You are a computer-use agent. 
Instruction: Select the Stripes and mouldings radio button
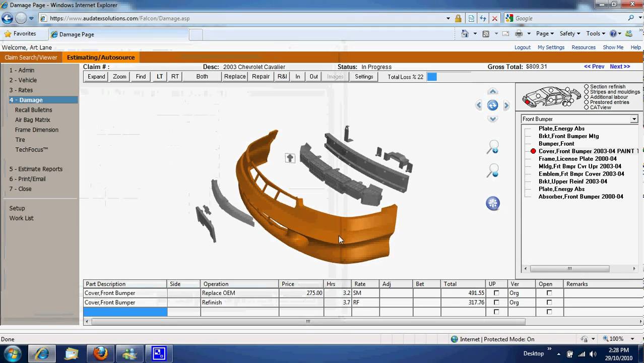point(587,92)
